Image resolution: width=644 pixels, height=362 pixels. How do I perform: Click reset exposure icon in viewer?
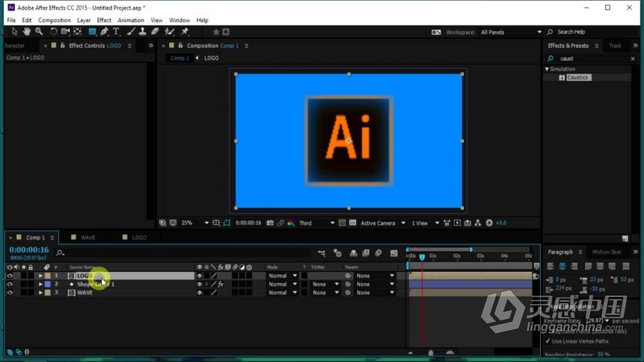(489, 223)
